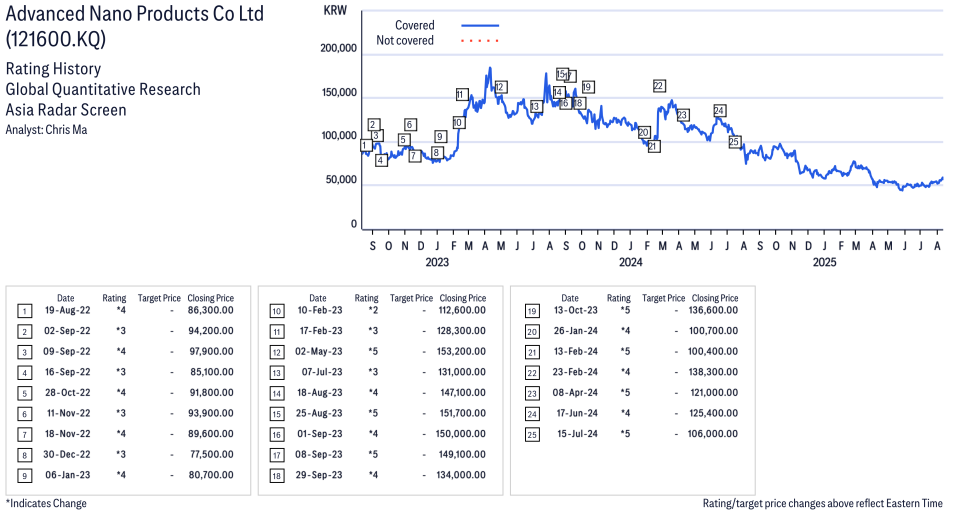Select the (121600.KQ) ticker text
The width and height of the screenshot is (954, 510).
tap(55, 39)
